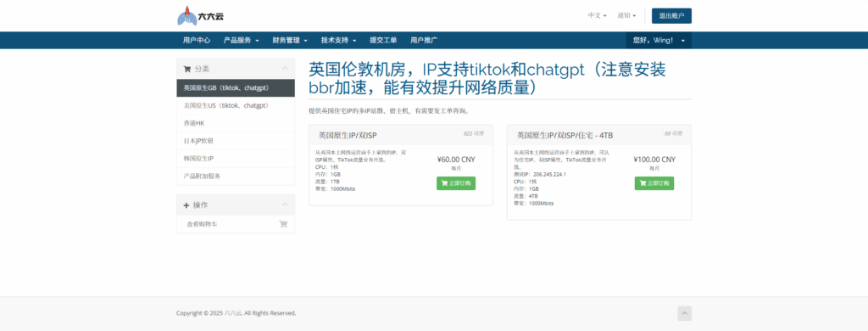Collapse the 分类 panel chevron
The height and width of the screenshot is (331, 868).
pyautogui.click(x=285, y=68)
